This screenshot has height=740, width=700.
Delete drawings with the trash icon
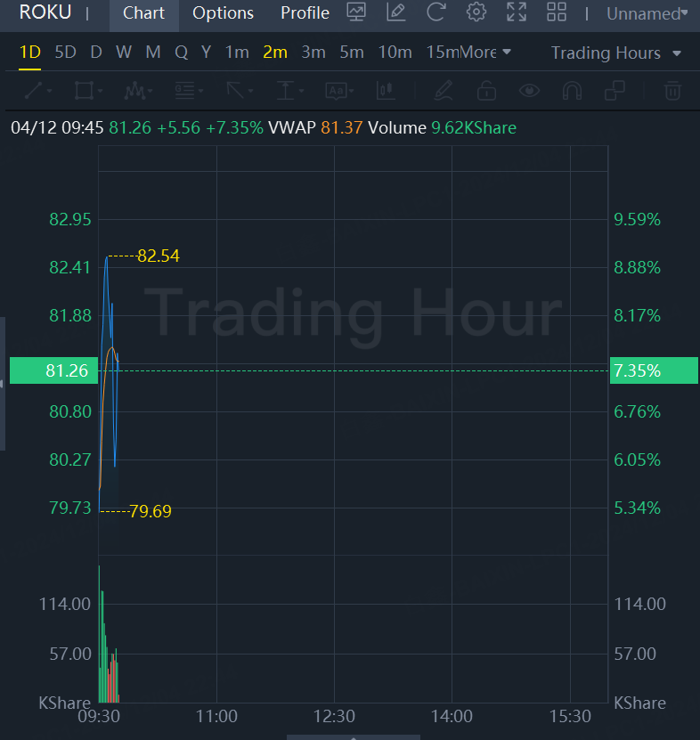[673, 91]
